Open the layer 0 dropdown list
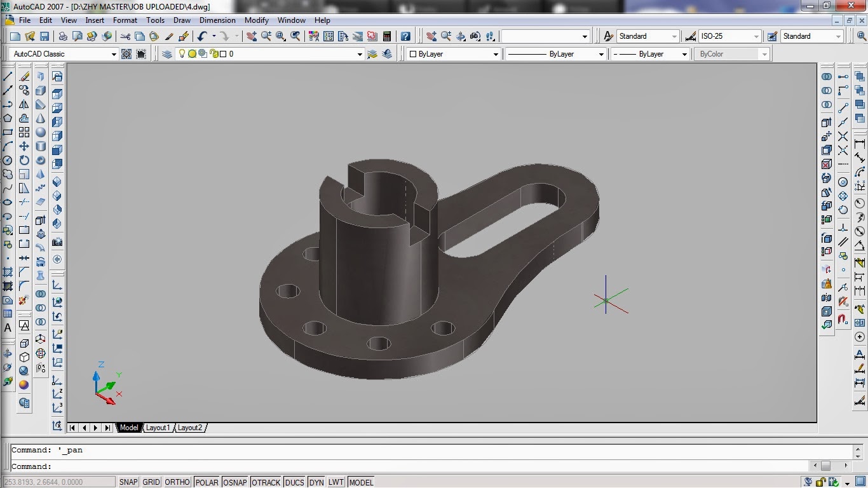Viewport: 868px width, 488px height. coord(360,53)
